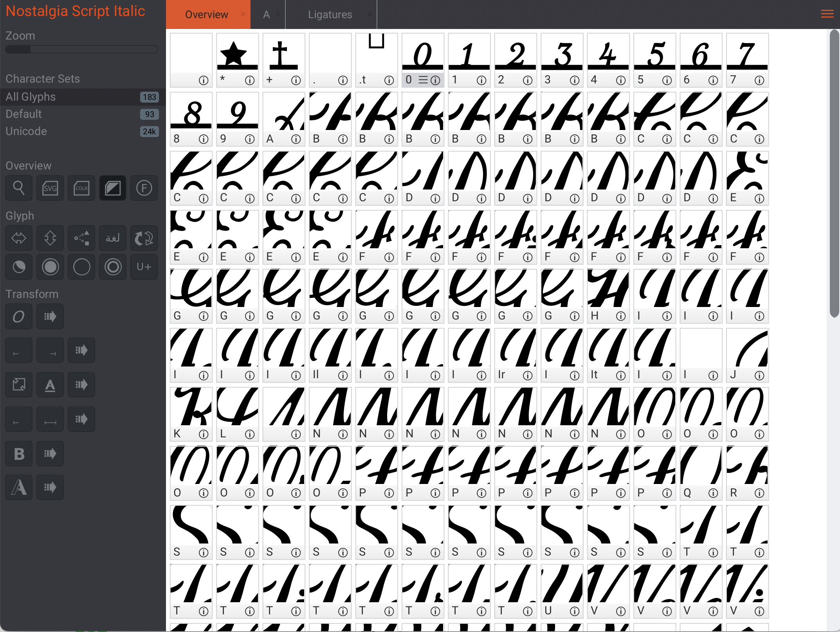Open info for the star glyph
This screenshot has height=632, width=840.
point(250,80)
